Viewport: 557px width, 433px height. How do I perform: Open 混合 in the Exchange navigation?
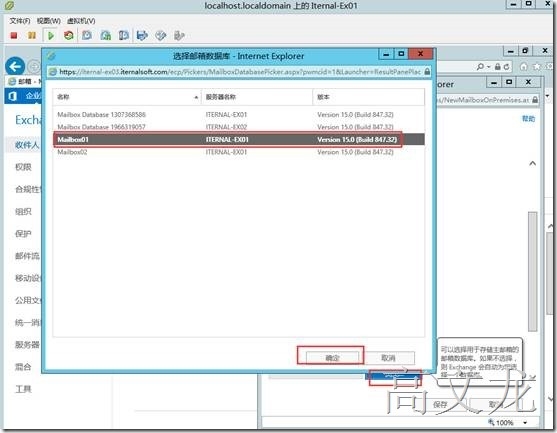(x=23, y=367)
